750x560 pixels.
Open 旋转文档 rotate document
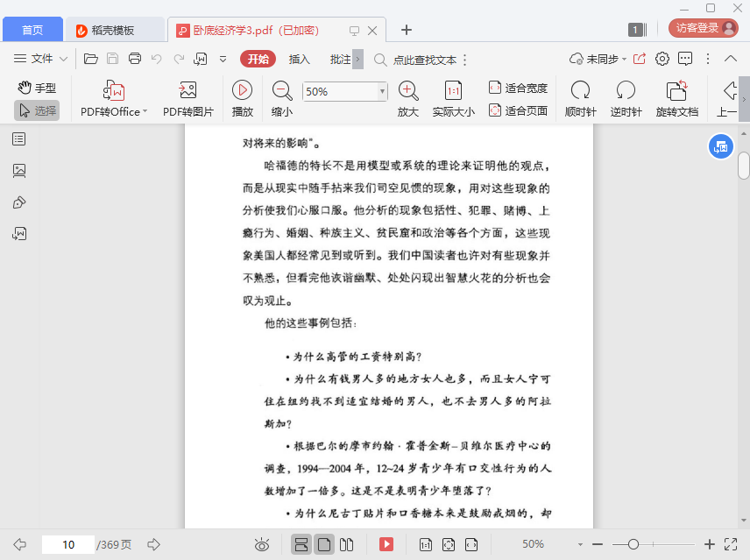(x=676, y=99)
